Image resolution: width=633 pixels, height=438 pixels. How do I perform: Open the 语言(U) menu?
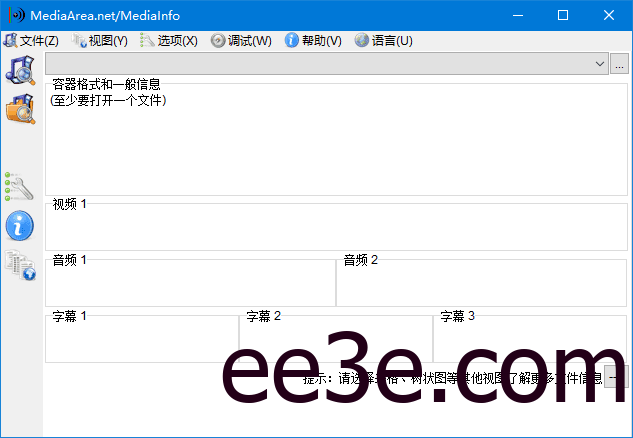(x=384, y=40)
